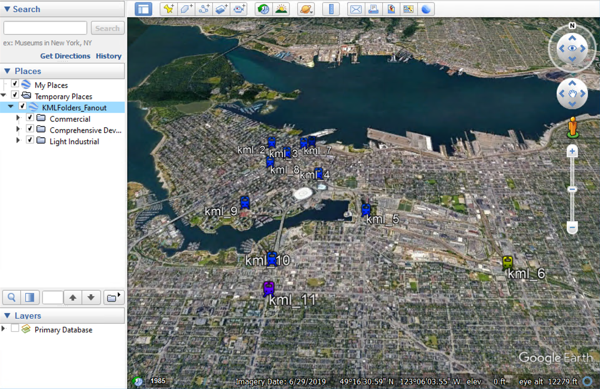
Task: Toggle the Places panel split view icon
Action: click(x=29, y=297)
